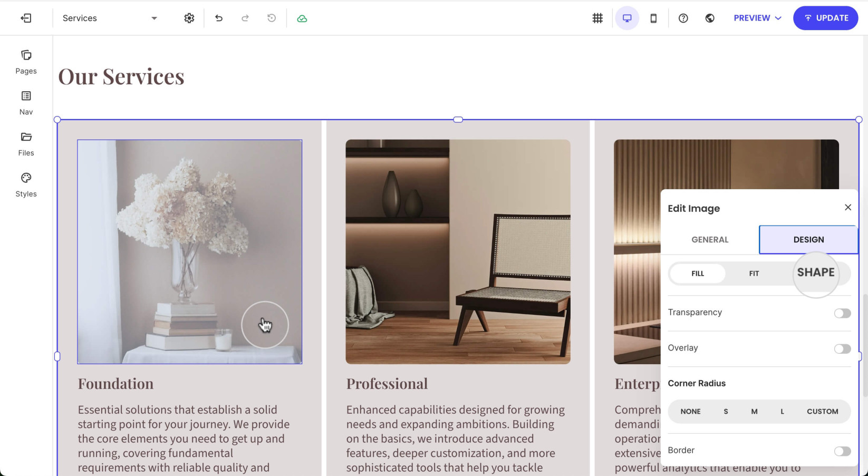The image size is (868, 476).
Task: Enable the Border toggle
Action: 842,451
